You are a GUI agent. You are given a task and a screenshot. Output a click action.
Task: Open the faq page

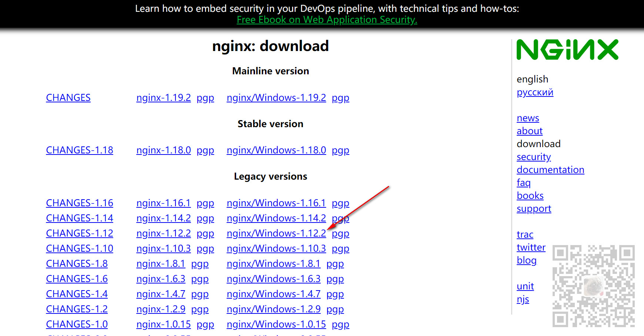[524, 183]
